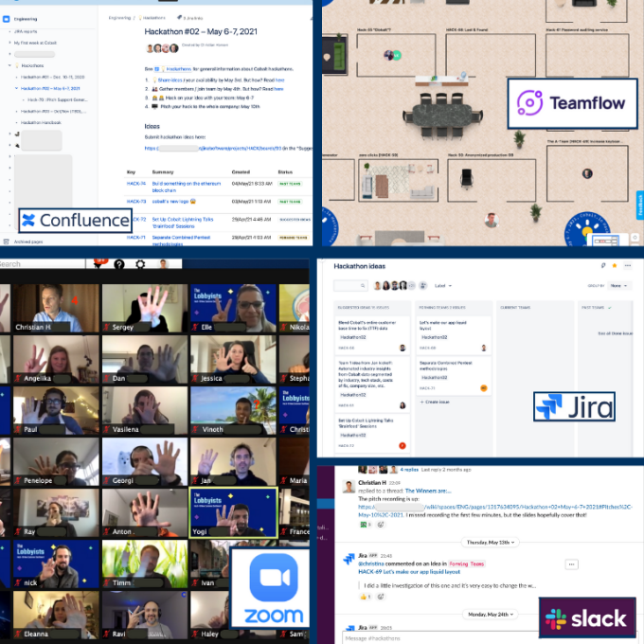Open the Hack-70 Pitch Support Gener... child page
This screenshot has height=644, width=644.
57,99
